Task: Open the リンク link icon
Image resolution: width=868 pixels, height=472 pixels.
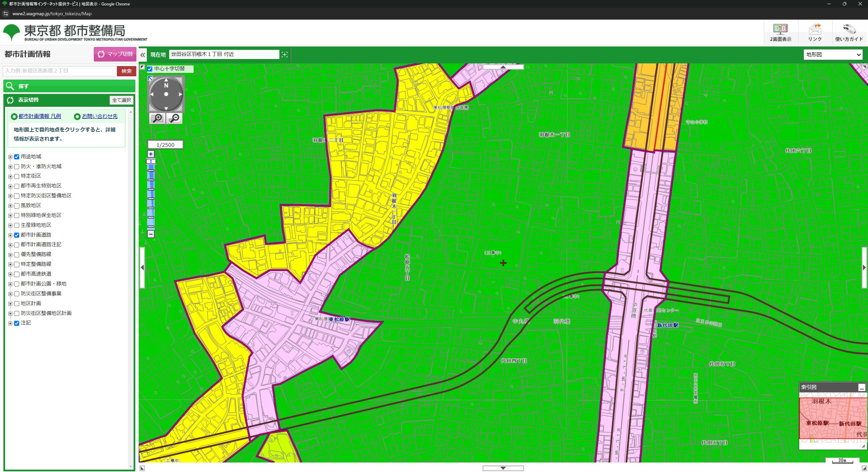Action: coord(815,33)
